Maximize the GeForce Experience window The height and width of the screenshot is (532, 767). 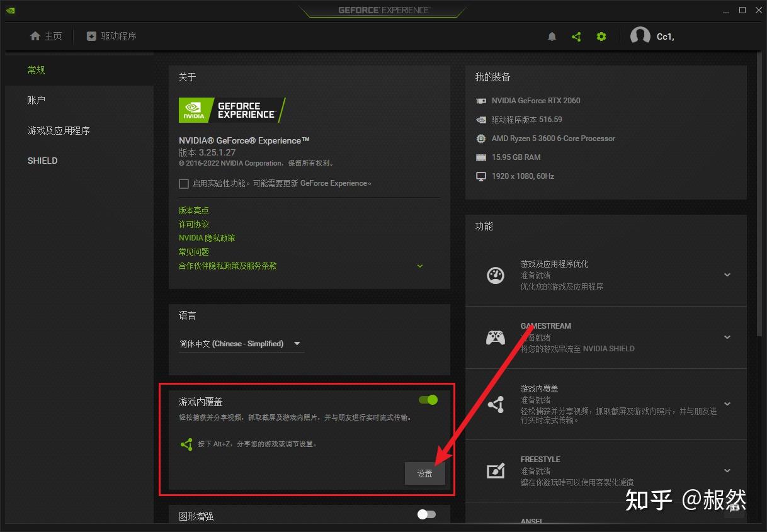tap(742, 10)
